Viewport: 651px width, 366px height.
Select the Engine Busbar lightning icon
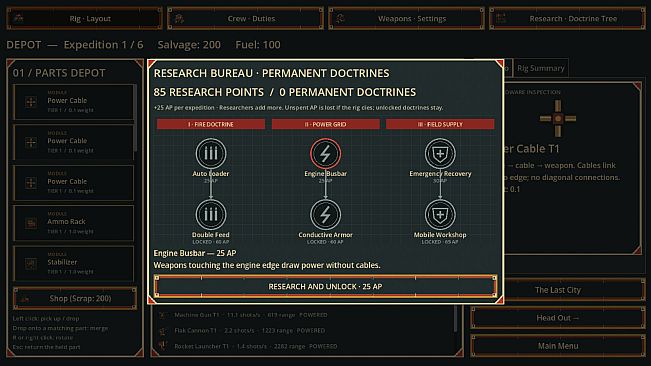coord(326,154)
